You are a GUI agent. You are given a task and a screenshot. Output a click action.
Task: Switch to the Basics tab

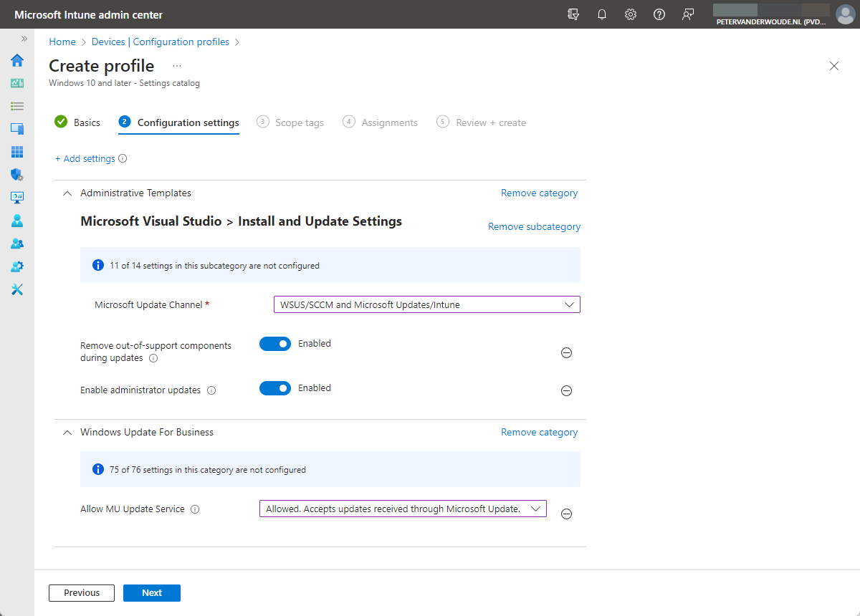tap(86, 122)
